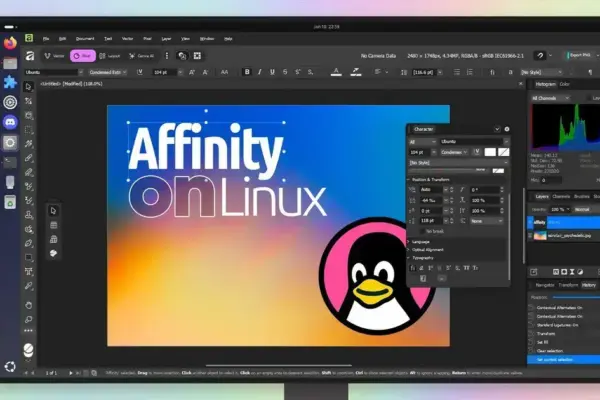Open Trash from the dock

[10, 202]
